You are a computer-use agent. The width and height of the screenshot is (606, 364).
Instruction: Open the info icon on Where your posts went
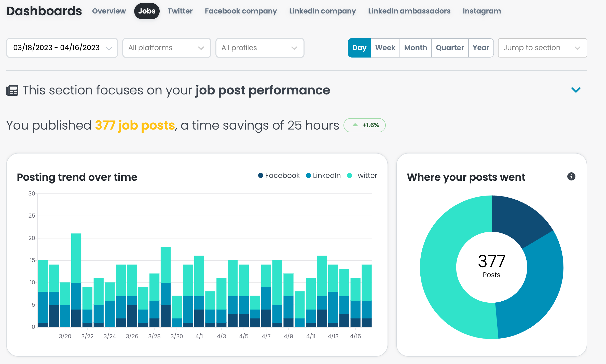click(x=571, y=176)
